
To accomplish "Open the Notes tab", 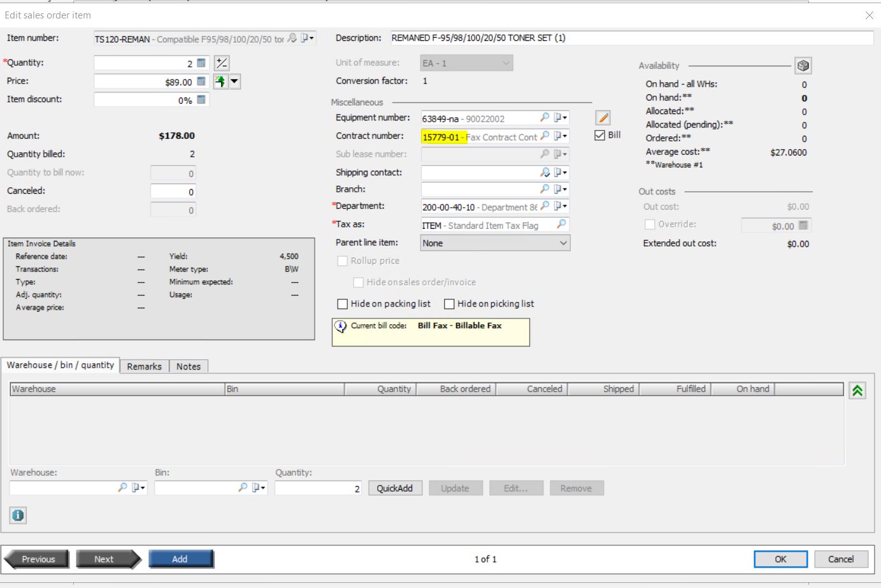I will (x=188, y=366).
